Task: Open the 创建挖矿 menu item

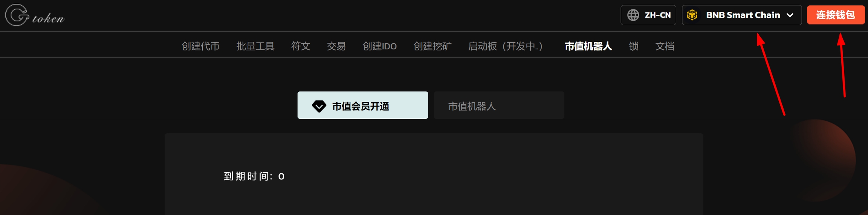Action: point(432,46)
